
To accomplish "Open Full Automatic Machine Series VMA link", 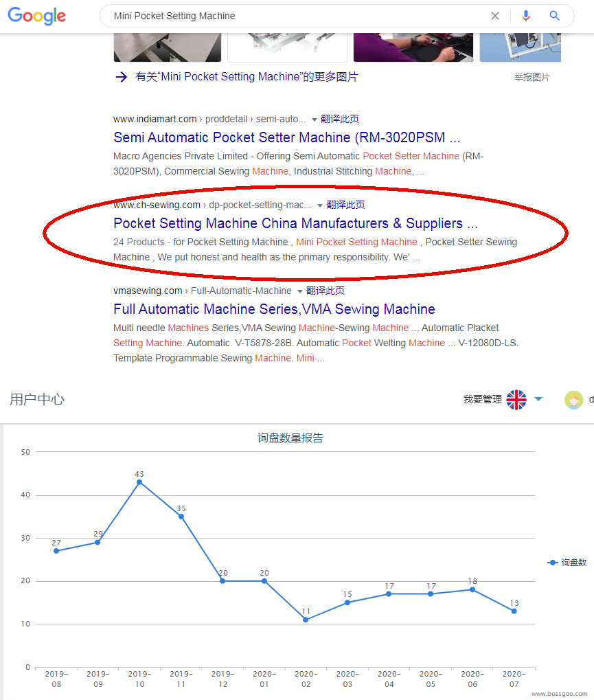I will click(274, 309).
